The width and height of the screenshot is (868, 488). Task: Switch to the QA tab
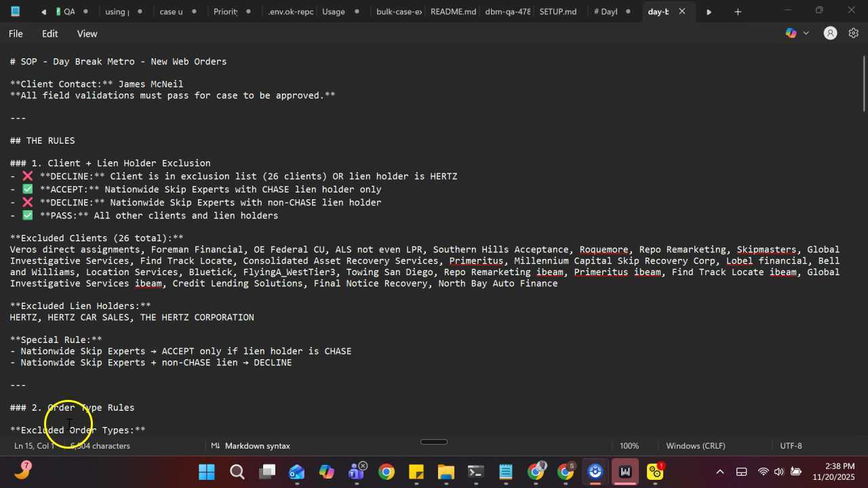pos(69,12)
